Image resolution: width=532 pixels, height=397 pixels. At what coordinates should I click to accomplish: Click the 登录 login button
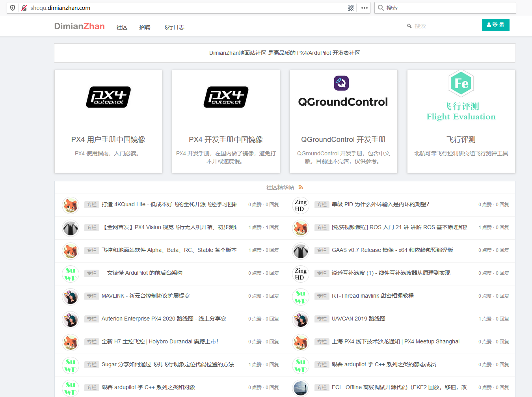point(495,25)
